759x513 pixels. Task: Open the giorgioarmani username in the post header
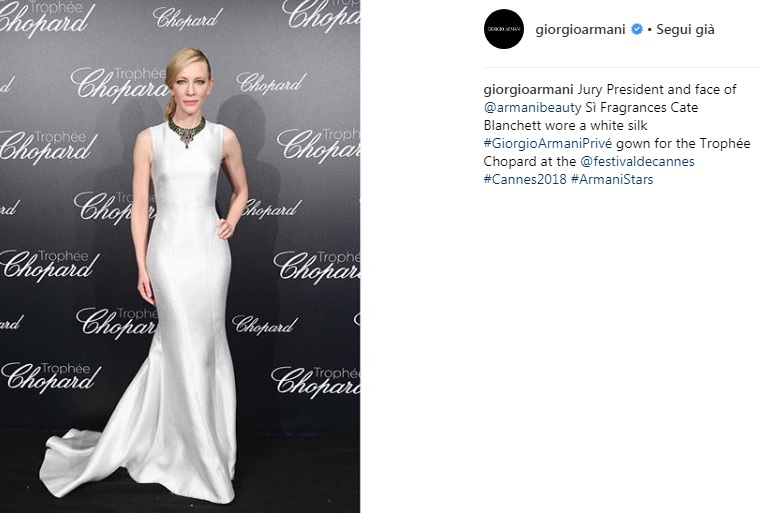click(x=580, y=30)
